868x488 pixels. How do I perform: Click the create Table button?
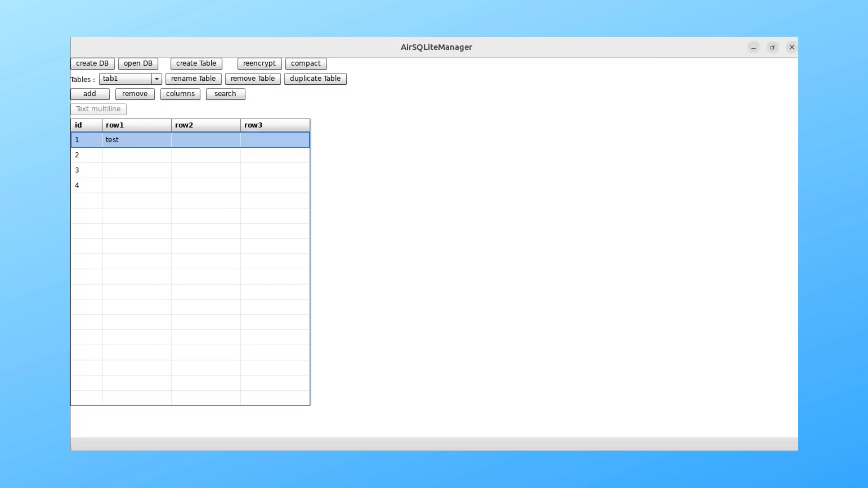point(196,63)
